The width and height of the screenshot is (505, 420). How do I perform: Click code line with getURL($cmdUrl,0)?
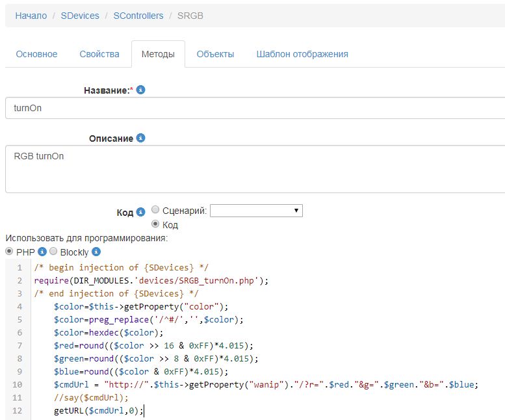click(99, 410)
